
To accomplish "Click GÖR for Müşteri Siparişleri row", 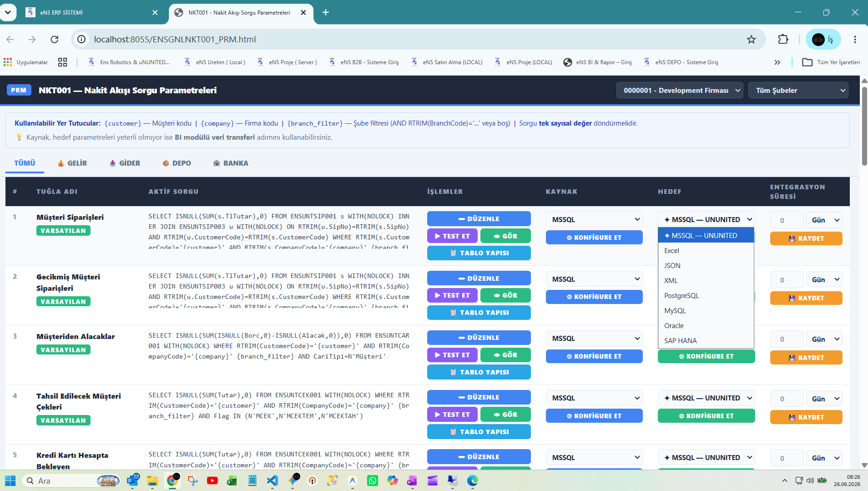I will pyautogui.click(x=505, y=236).
